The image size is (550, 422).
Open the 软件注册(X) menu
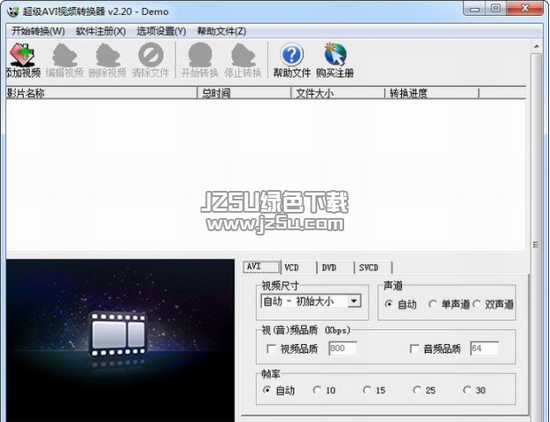point(101,31)
